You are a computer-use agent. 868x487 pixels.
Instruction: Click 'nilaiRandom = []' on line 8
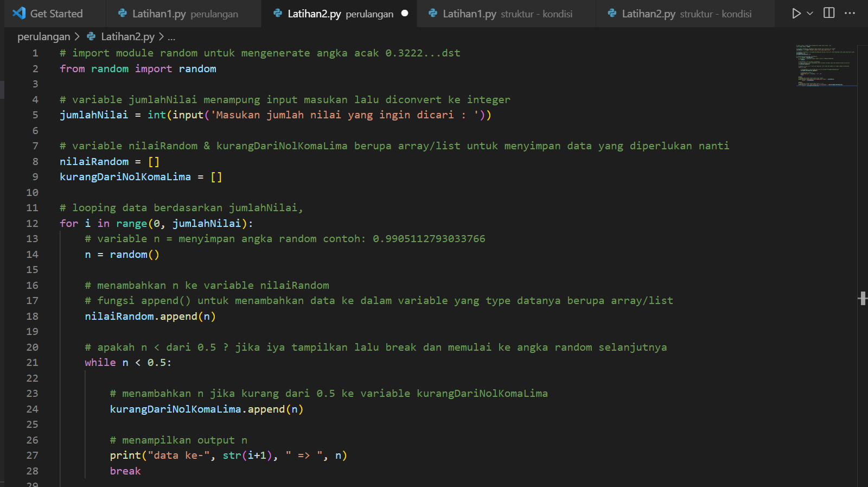[110, 162]
